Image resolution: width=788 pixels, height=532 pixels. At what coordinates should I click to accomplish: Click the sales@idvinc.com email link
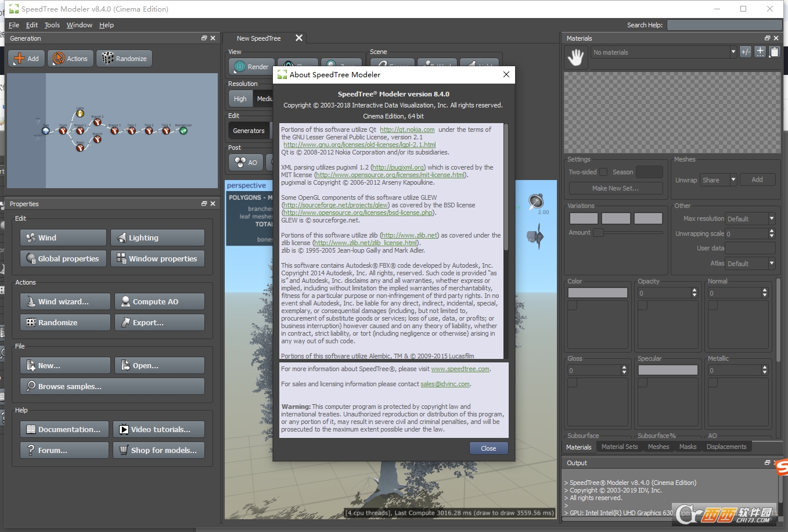[445, 384]
